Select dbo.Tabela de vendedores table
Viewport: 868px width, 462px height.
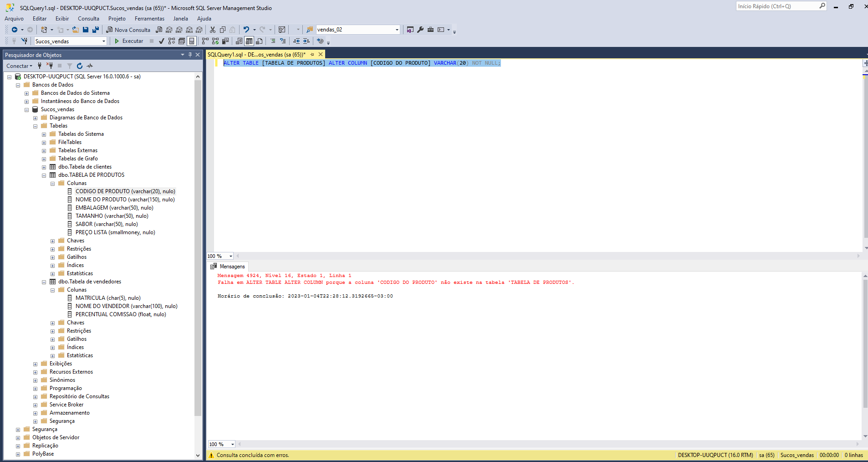click(90, 282)
